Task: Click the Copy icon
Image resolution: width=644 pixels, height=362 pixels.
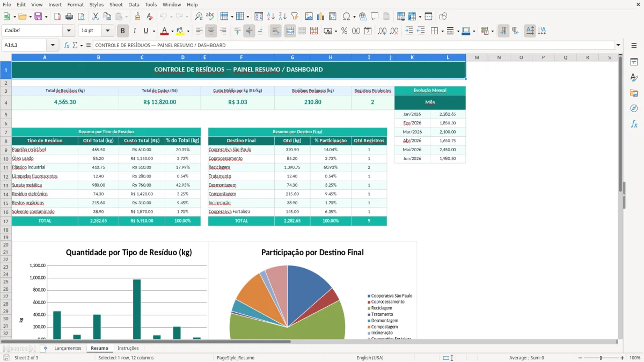Action: pyautogui.click(x=107, y=17)
